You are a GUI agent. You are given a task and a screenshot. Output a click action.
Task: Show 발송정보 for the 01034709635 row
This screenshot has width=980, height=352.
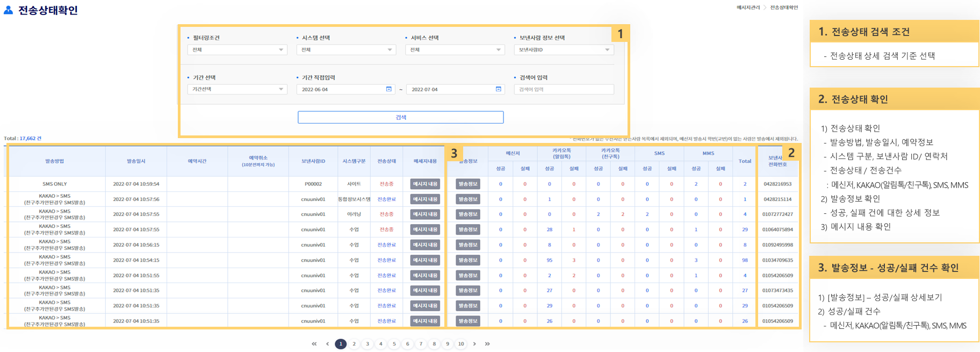click(468, 260)
